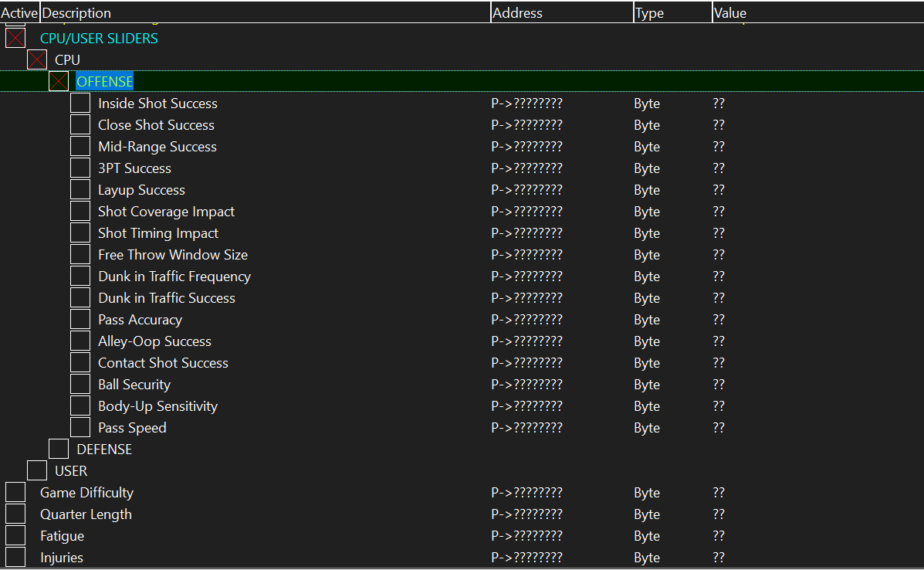Click the address of Shot Coverage Impact
The image size is (924, 570).
(526, 211)
